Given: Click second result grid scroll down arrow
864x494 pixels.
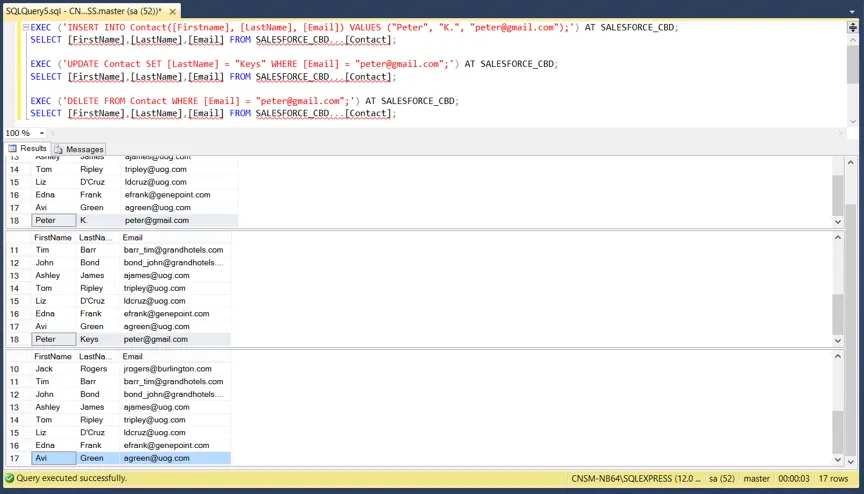Looking at the screenshot, I should (x=838, y=340).
